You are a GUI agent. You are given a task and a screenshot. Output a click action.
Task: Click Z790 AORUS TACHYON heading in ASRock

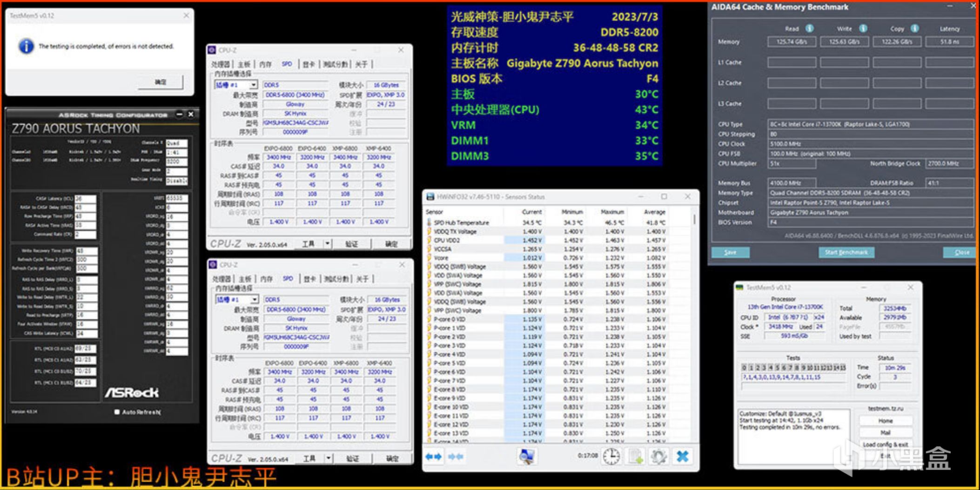pos(75,129)
